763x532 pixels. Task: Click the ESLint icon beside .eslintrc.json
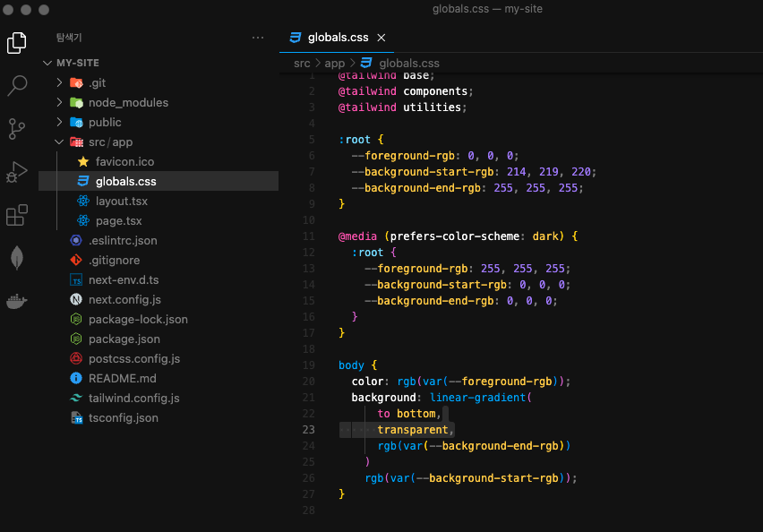click(x=76, y=240)
